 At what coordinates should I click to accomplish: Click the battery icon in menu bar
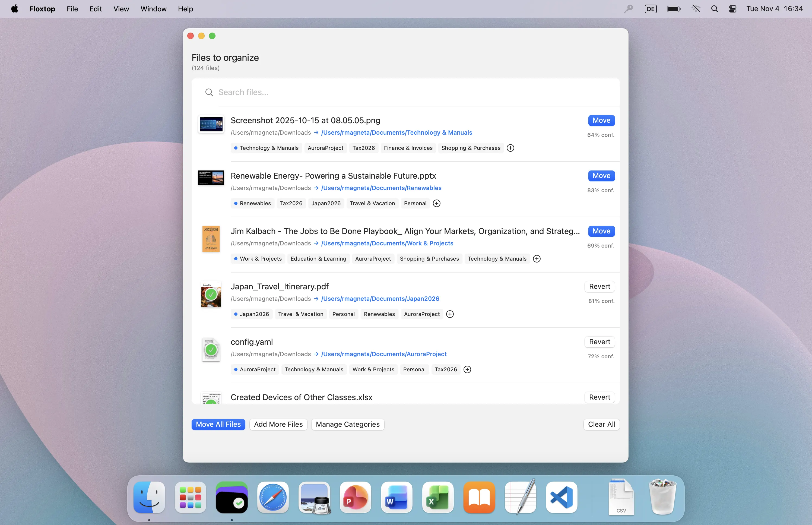click(673, 9)
